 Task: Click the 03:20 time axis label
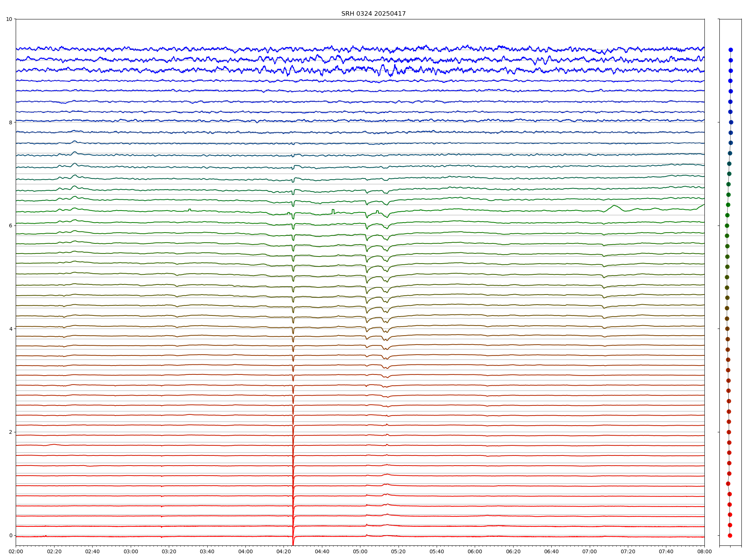[169, 551]
